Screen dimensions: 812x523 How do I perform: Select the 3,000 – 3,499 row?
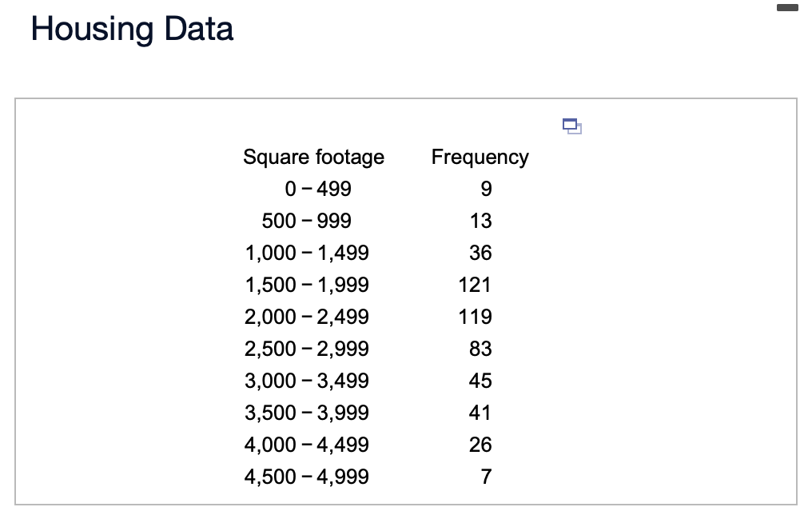306,381
